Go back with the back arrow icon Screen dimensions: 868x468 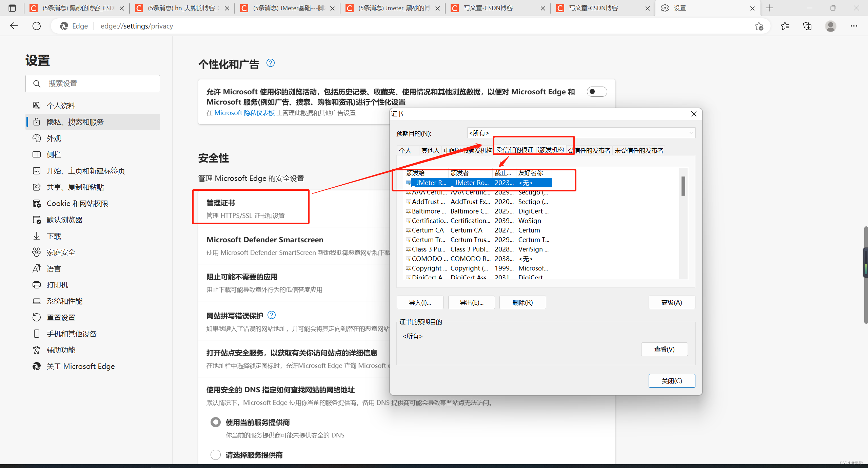pyautogui.click(x=14, y=26)
